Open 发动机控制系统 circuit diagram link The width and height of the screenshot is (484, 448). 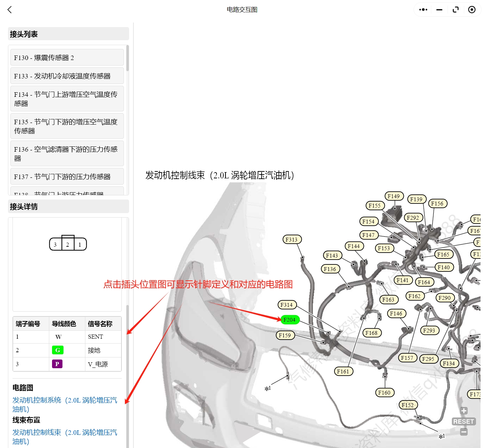[x=65, y=404]
